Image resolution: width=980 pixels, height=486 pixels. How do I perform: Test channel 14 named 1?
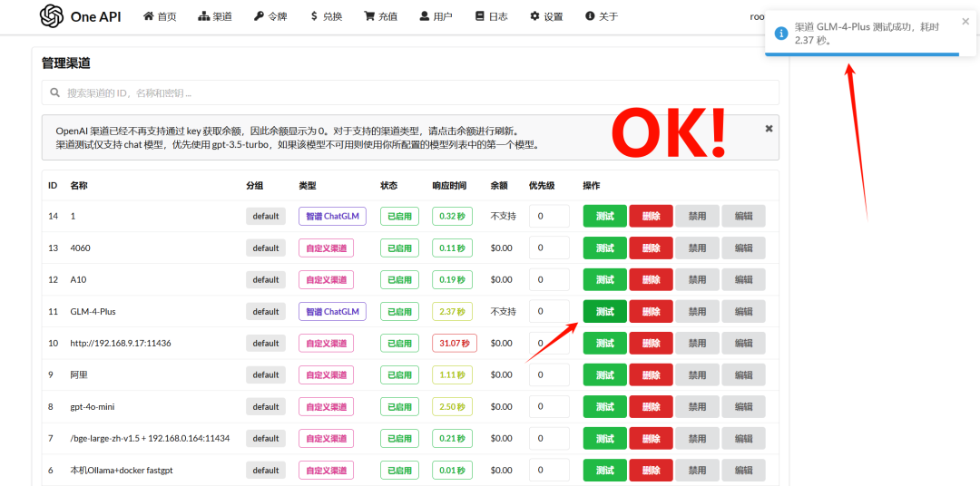pos(604,216)
